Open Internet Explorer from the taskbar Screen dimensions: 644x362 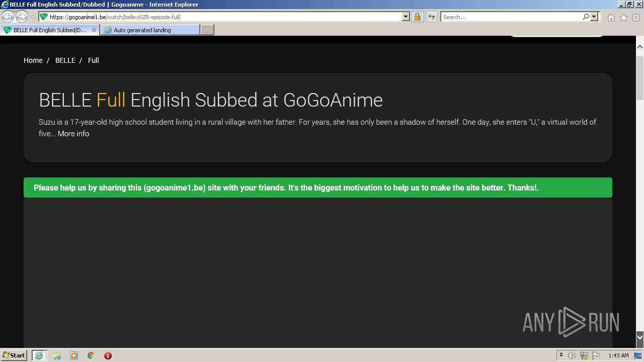coord(39,355)
